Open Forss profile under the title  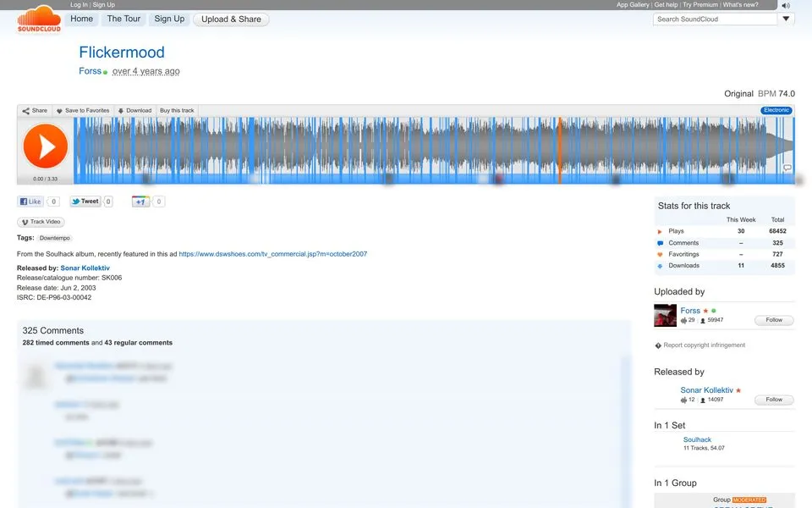click(x=91, y=71)
